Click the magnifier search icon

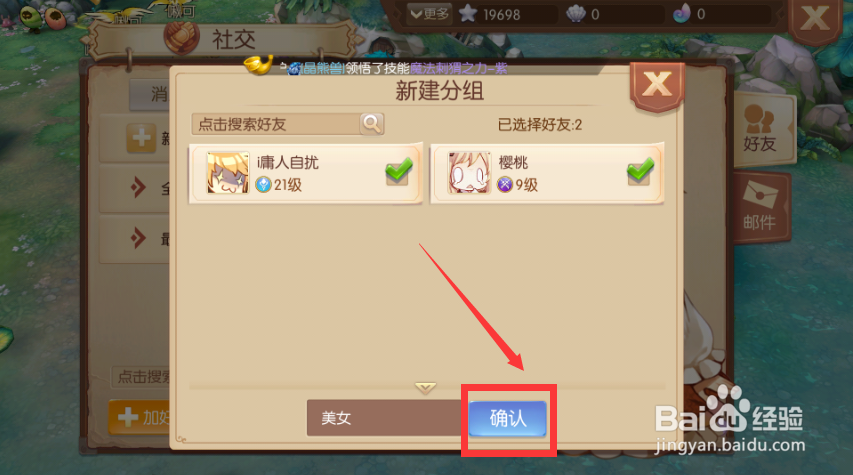372,124
